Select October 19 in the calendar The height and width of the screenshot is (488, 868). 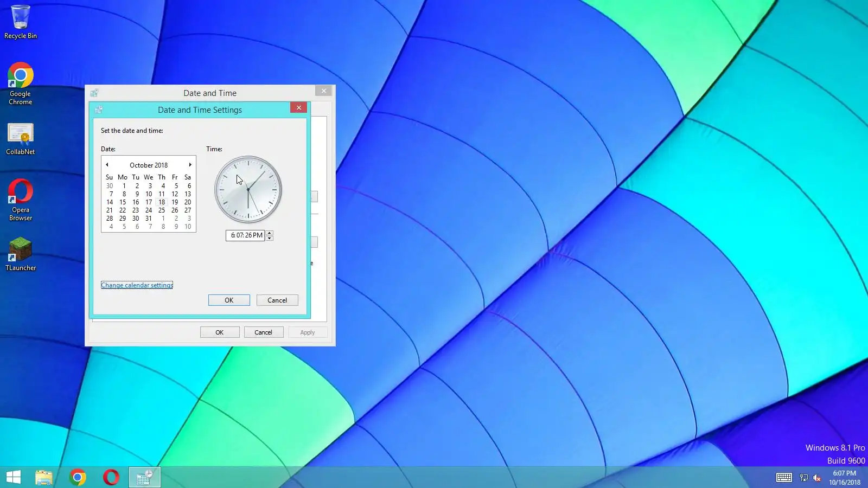point(175,202)
